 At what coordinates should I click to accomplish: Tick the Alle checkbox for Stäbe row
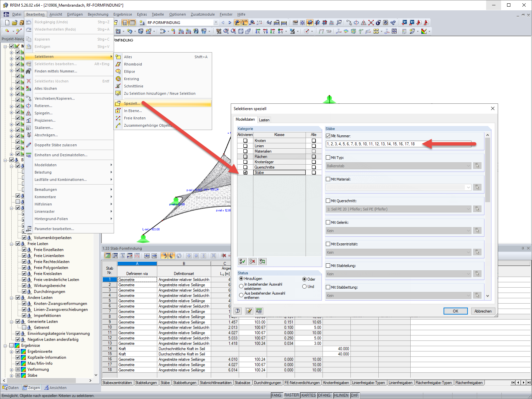coord(314,173)
